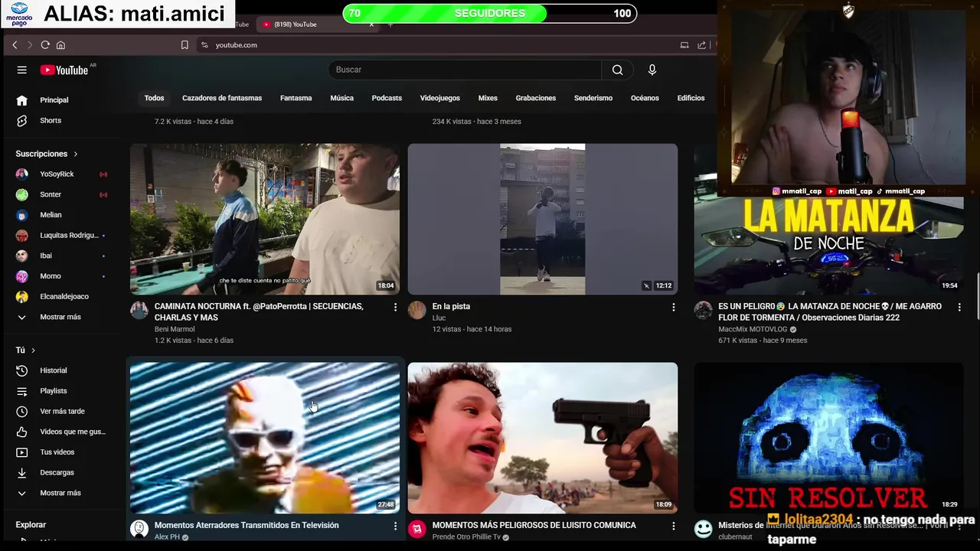980x551 pixels.
Task: Select the Océanos chip
Action: (645, 98)
